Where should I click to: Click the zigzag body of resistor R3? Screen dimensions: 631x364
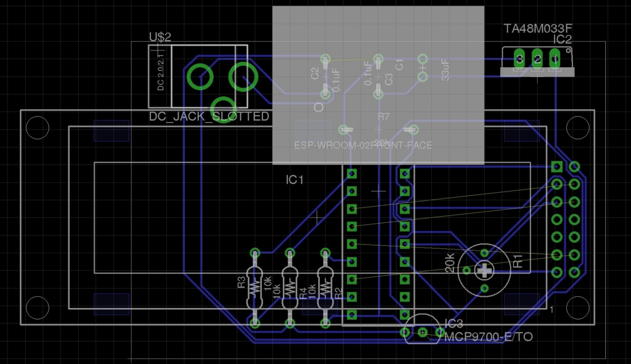(254, 288)
